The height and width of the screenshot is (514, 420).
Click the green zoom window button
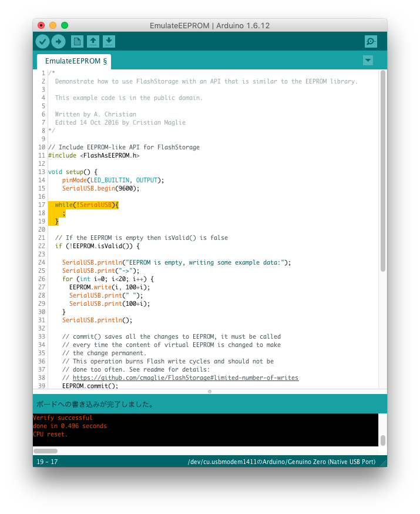point(65,25)
